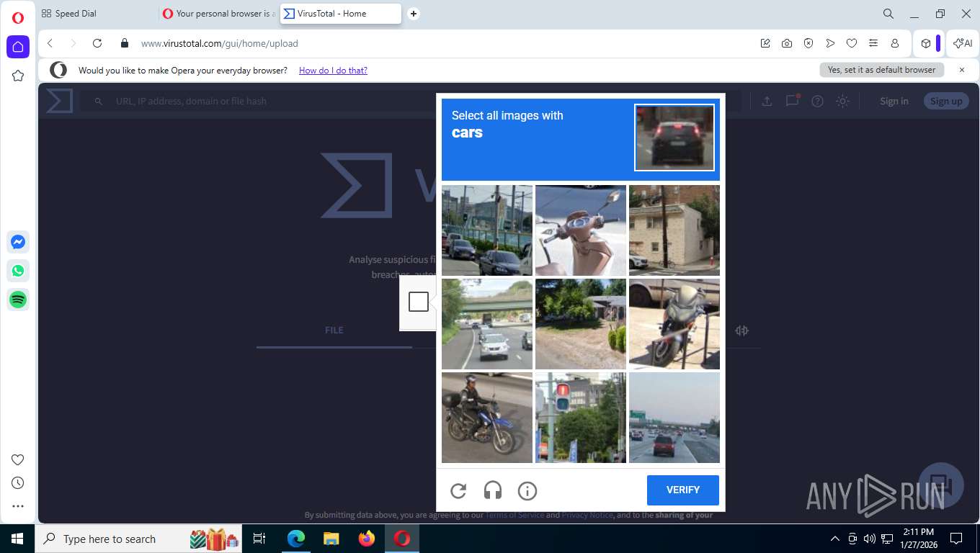Viewport: 980px width, 553px height.
Task: Select the top-left traffic street image tile
Action: click(x=487, y=230)
